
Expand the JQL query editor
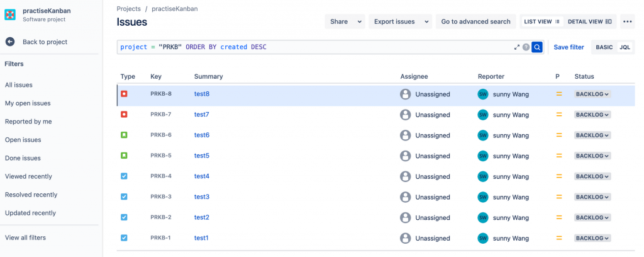[x=517, y=47]
